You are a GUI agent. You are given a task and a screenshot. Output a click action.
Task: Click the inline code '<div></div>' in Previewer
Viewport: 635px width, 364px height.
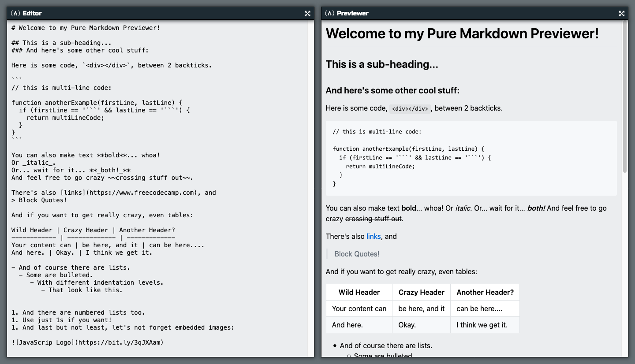(410, 108)
